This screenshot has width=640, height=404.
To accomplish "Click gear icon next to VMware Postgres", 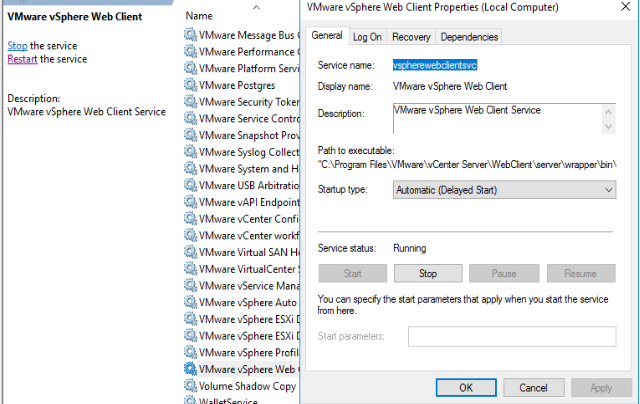I will click(190, 85).
